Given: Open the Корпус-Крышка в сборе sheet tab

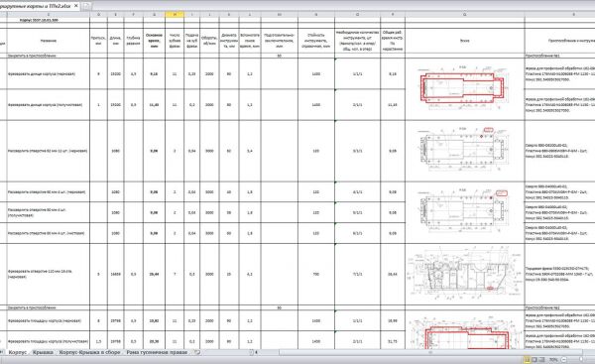Looking at the screenshot, I should pos(89,353).
